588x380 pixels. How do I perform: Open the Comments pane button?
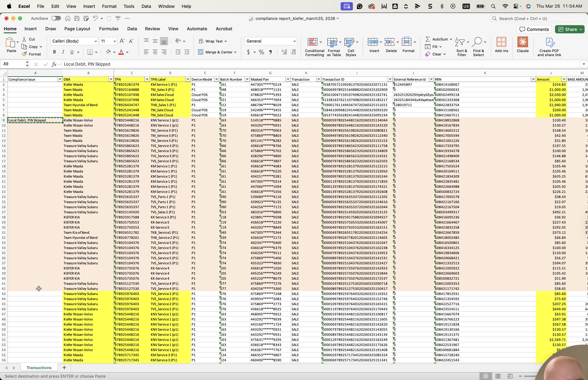click(534, 29)
